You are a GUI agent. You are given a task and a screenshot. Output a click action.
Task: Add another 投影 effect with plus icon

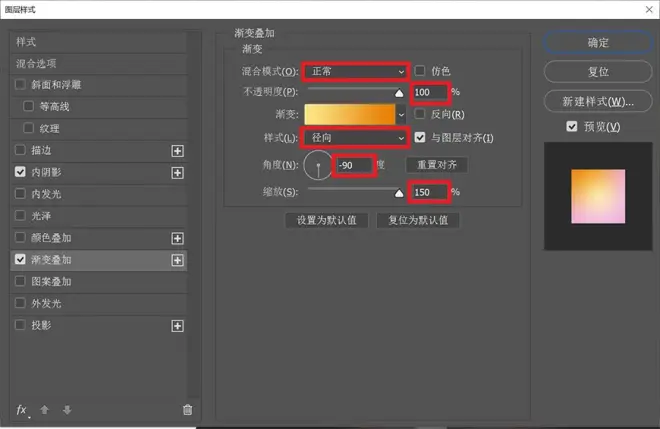point(178,326)
